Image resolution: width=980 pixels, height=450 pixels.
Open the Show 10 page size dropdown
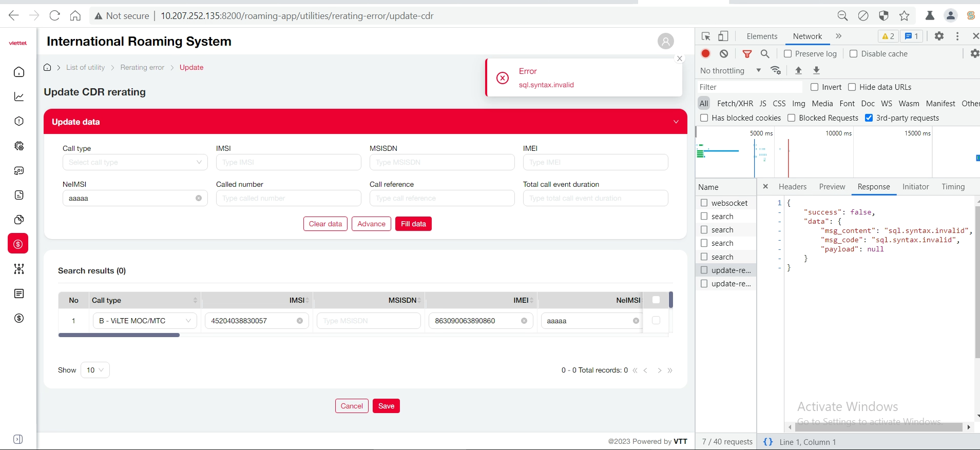tap(95, 370)
